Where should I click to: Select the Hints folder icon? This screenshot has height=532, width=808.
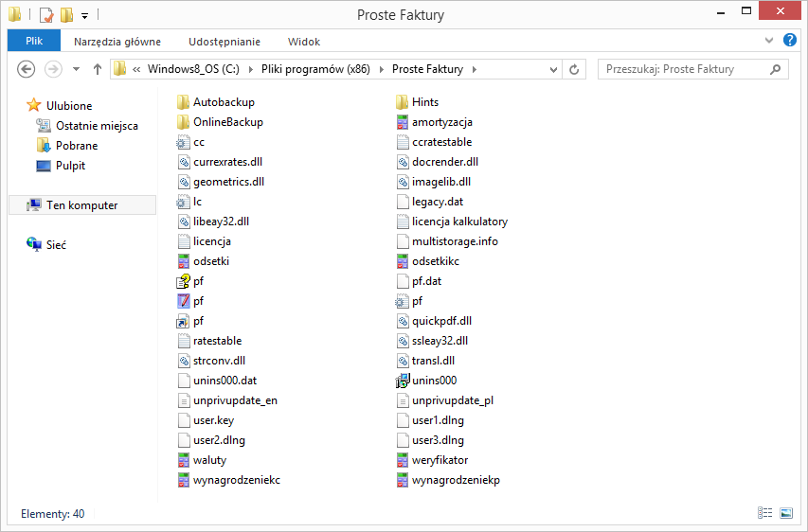click(402, 102)
